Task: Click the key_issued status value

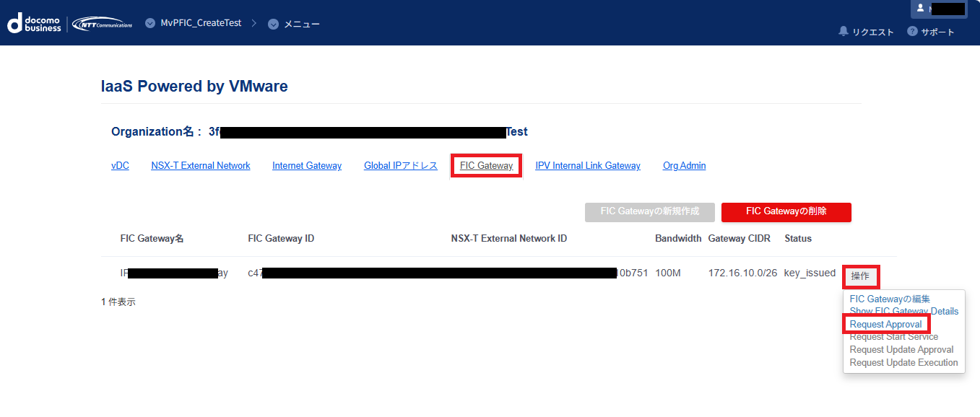Action: coord(810,273)
